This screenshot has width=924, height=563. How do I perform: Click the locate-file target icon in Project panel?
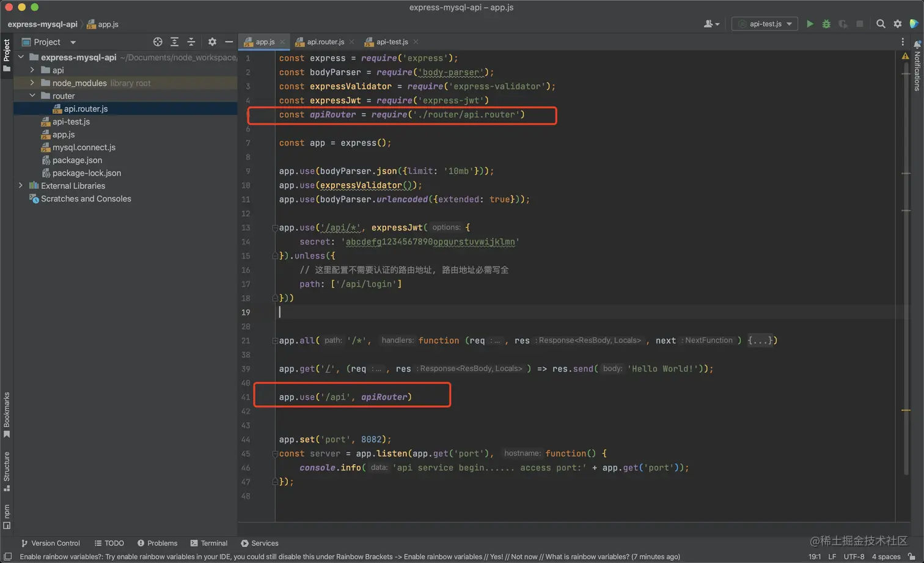click(158, 42)
